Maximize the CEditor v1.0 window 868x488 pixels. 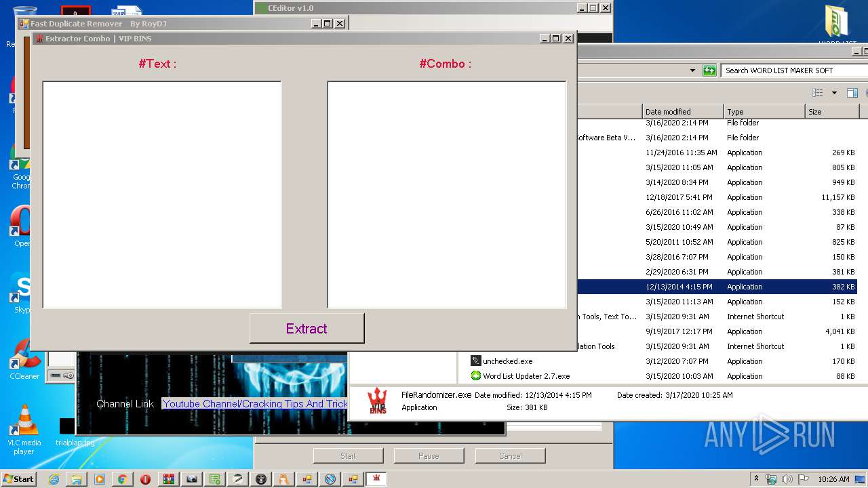point(593,8)
